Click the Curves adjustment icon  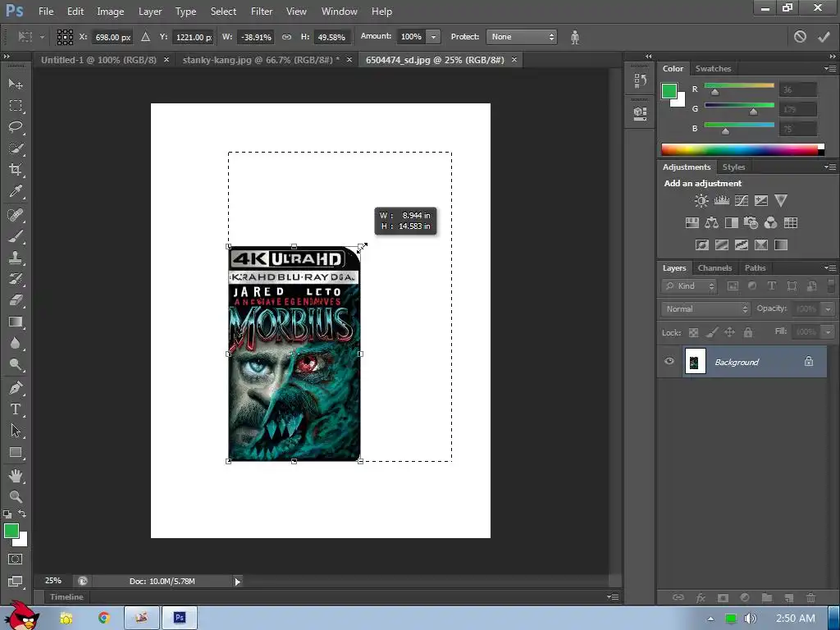[x=742, y=201]
